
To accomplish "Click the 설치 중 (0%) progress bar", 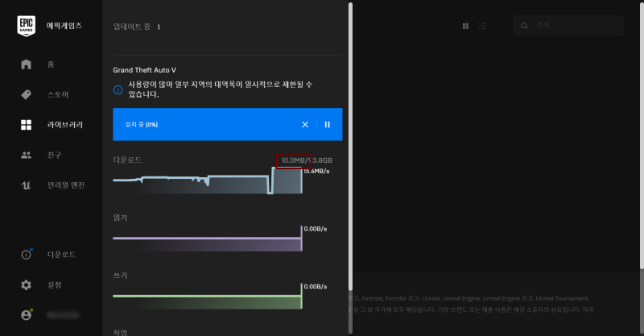I will (228, 124).
